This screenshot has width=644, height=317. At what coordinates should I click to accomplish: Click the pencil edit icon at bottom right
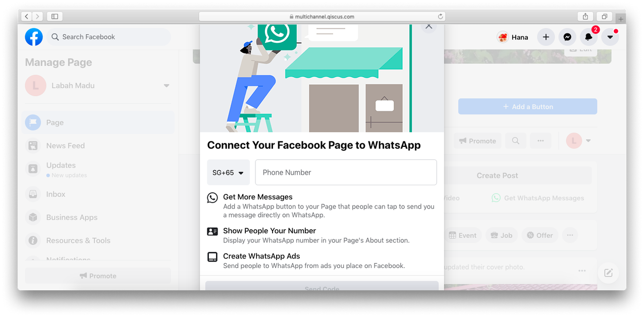click(608, 273)
